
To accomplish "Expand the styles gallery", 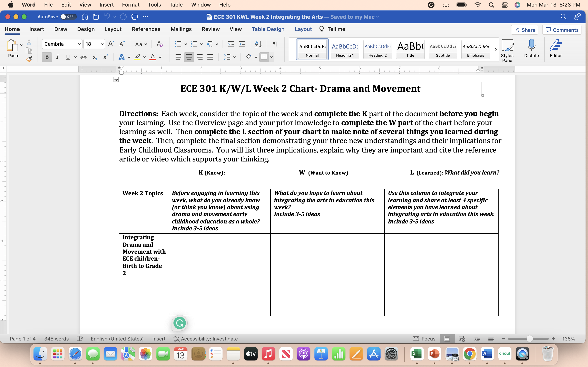I will pyautogui.click(x=496, y=49).
